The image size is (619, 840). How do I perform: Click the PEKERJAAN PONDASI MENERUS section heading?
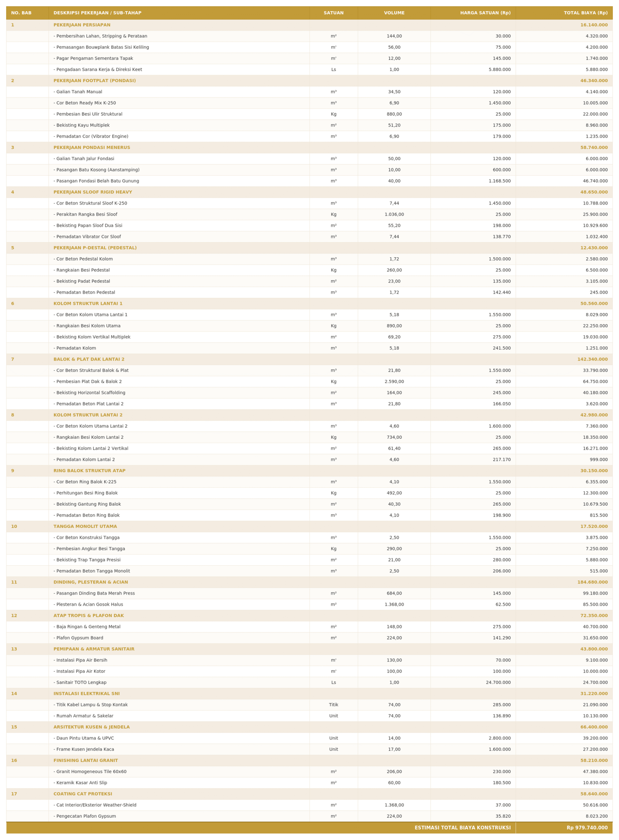coord(92,147)
